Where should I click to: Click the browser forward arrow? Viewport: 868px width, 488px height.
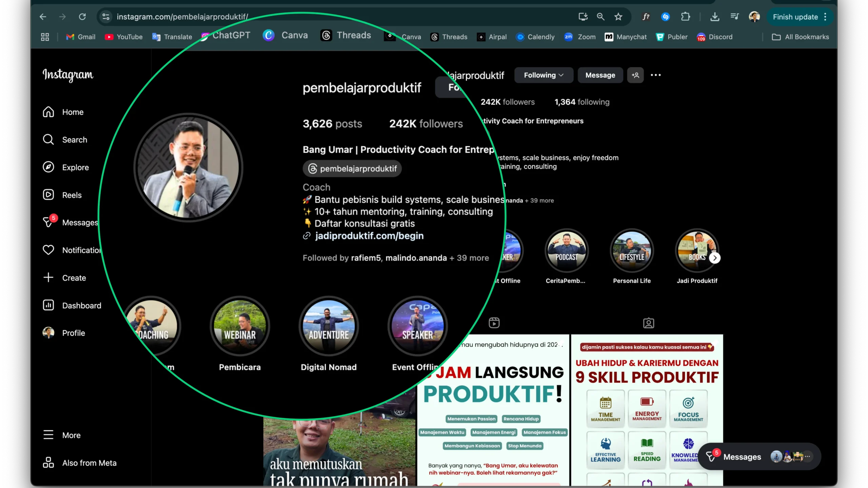(x=62, y=17)
